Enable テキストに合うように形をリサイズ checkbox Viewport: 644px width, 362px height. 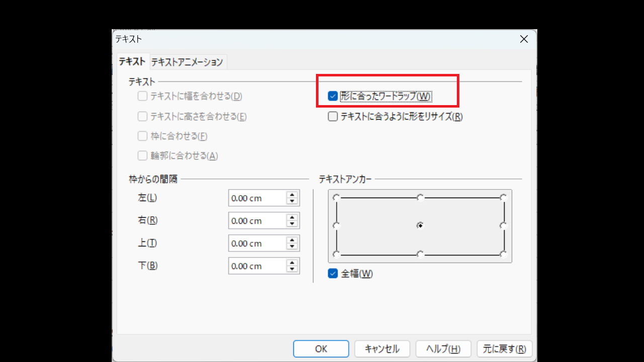click(x=333, y=117)
